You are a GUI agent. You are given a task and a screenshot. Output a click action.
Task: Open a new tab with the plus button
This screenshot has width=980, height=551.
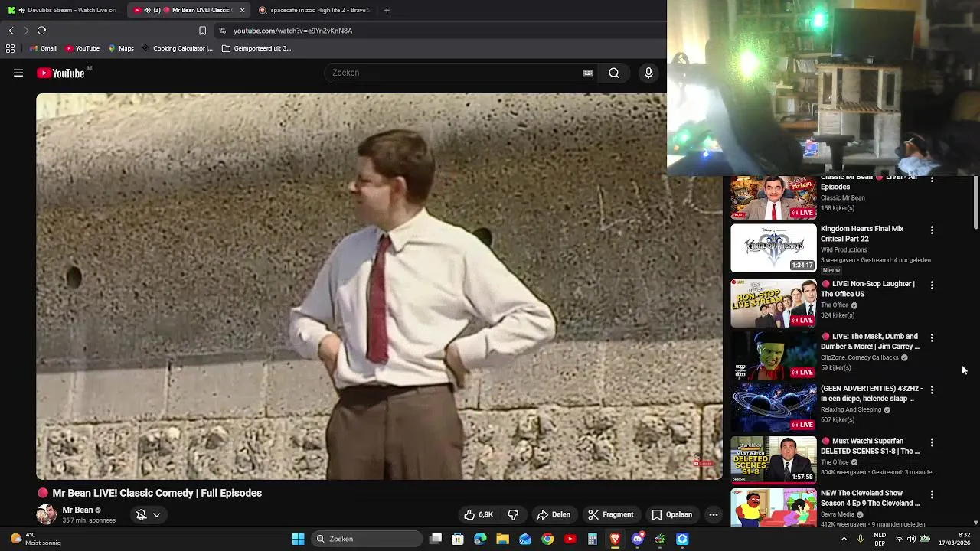click(x=387, y=10)
